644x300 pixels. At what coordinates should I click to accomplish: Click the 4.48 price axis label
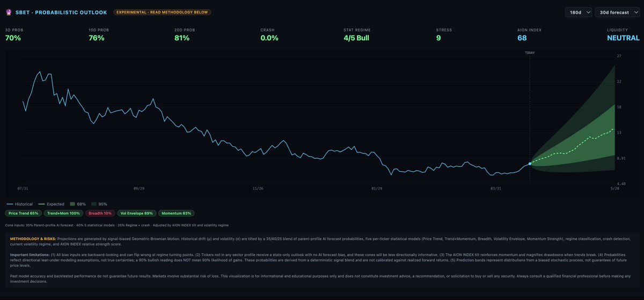click(621, 184)
